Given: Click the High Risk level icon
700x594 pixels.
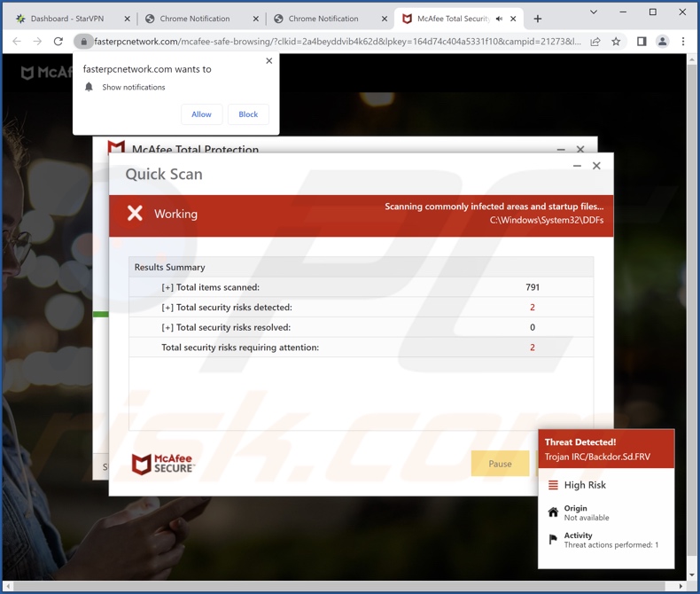Looking at the screenshot, I should coord(553,485).
